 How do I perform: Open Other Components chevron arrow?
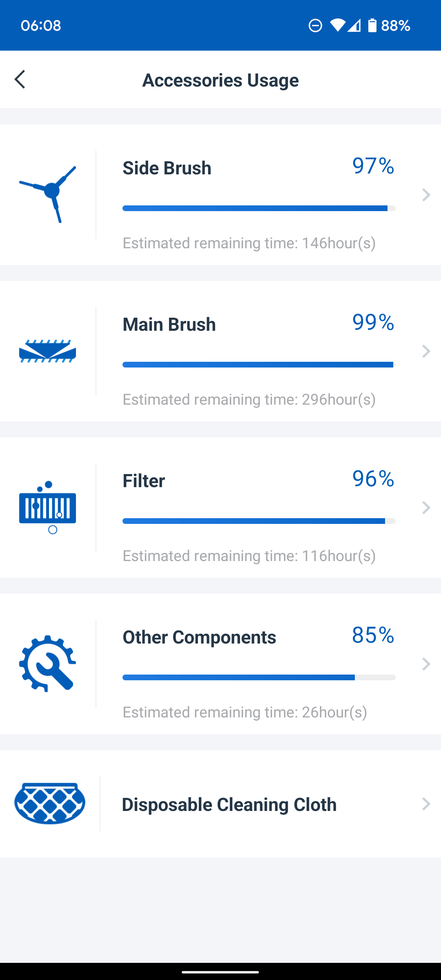pyautogui.click(x=426, y=664)
